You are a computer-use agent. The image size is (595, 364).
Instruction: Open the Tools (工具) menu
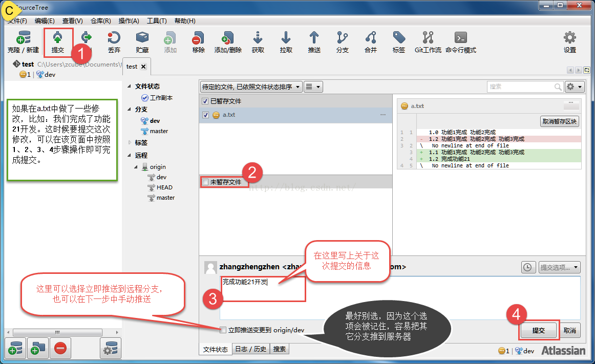coord(157,21)
